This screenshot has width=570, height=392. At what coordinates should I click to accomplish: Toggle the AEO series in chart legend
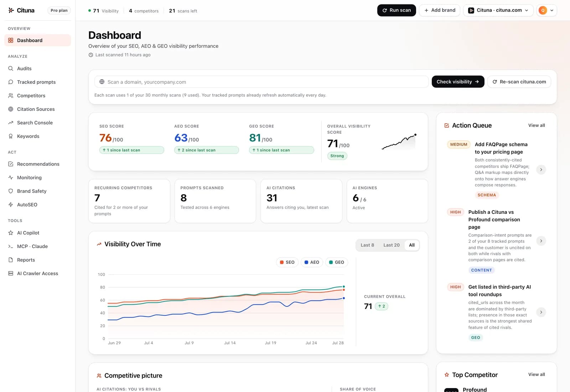tap(312, 262)
